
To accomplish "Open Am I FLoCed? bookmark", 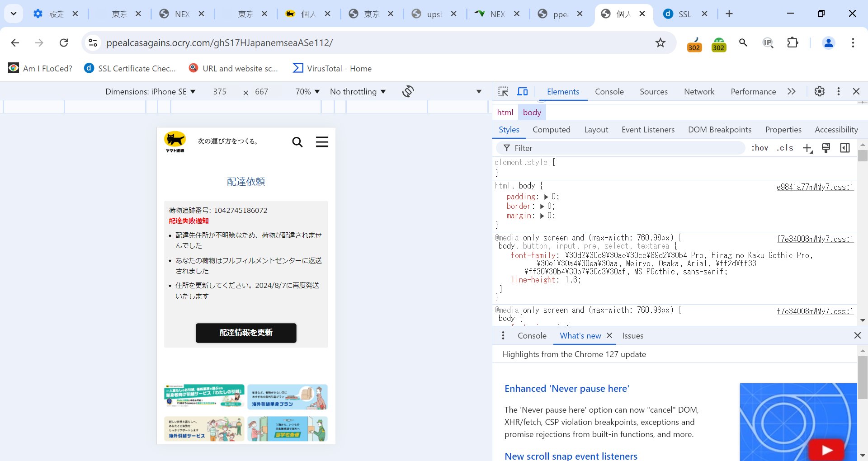I will click(x=40, y=68).
